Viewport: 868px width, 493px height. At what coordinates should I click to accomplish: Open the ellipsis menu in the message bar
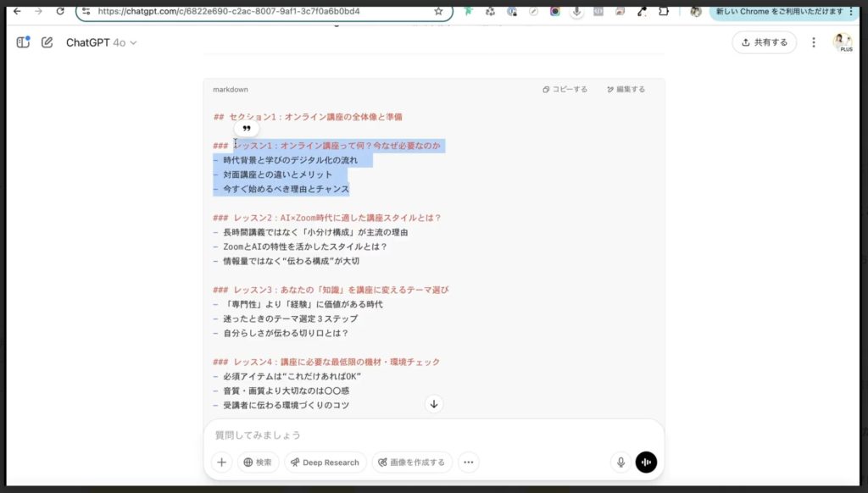click(x=469, y=463)
